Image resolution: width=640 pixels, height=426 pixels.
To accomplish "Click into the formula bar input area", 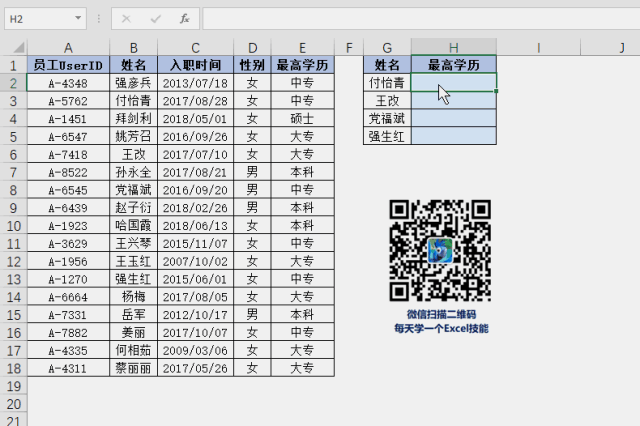I will coord(421,19).
